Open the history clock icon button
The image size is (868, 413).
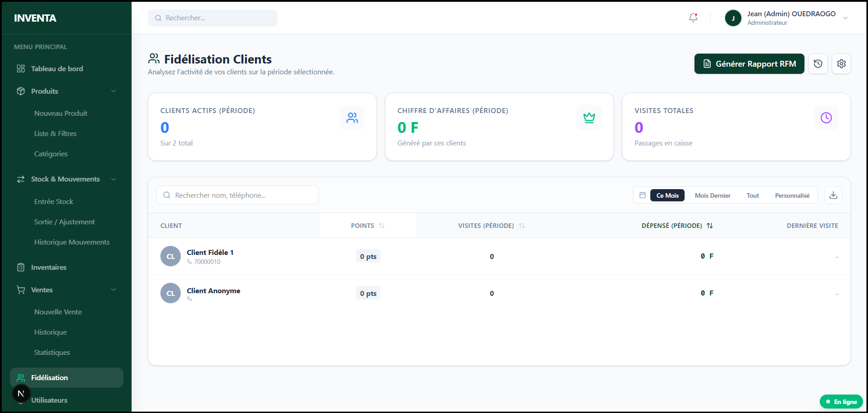point(818,64)
